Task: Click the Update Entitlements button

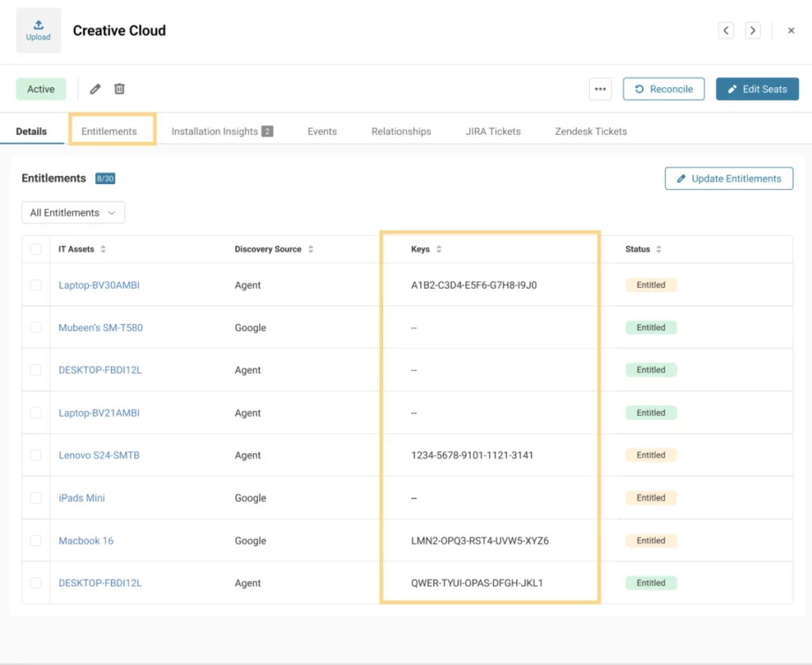Action: coord(729,179)
